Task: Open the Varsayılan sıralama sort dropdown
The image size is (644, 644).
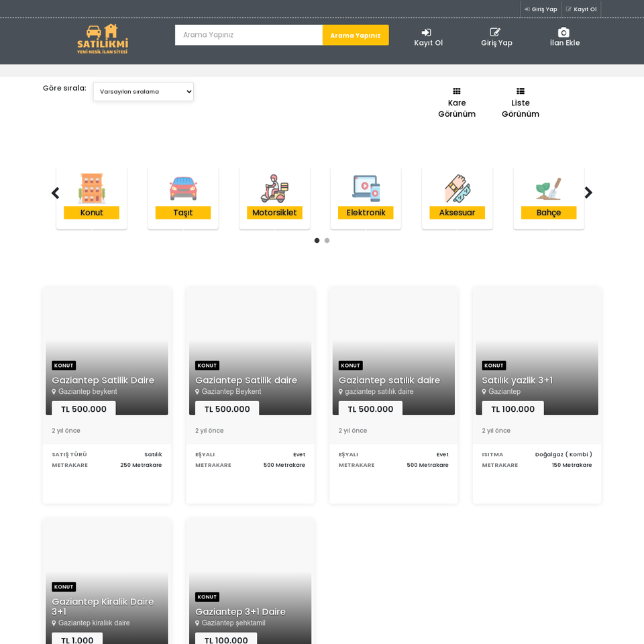Action: point(144,91)
